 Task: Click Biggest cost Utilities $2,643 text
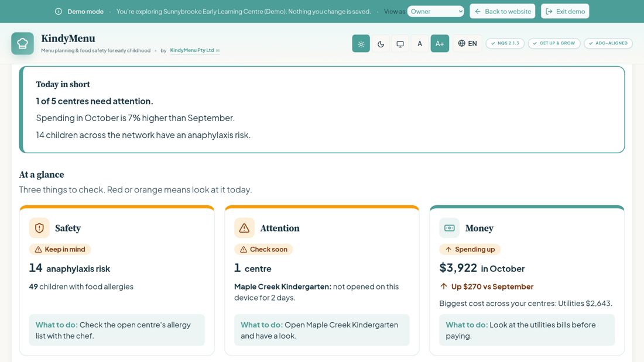coord(526,304)
